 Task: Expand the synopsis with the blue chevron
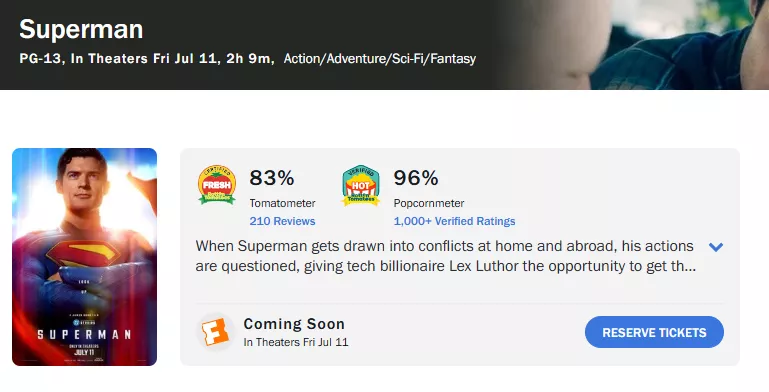tap(716, 247)
